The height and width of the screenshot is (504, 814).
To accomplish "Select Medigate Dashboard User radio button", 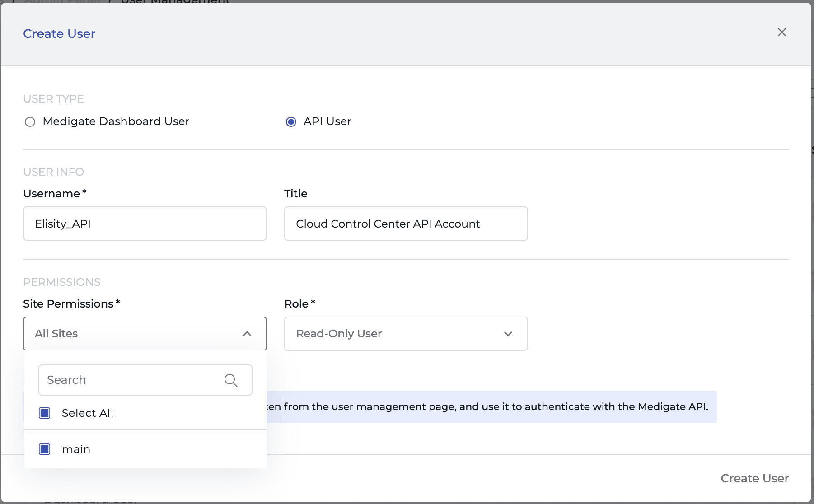I will click(x=30, y=122).
